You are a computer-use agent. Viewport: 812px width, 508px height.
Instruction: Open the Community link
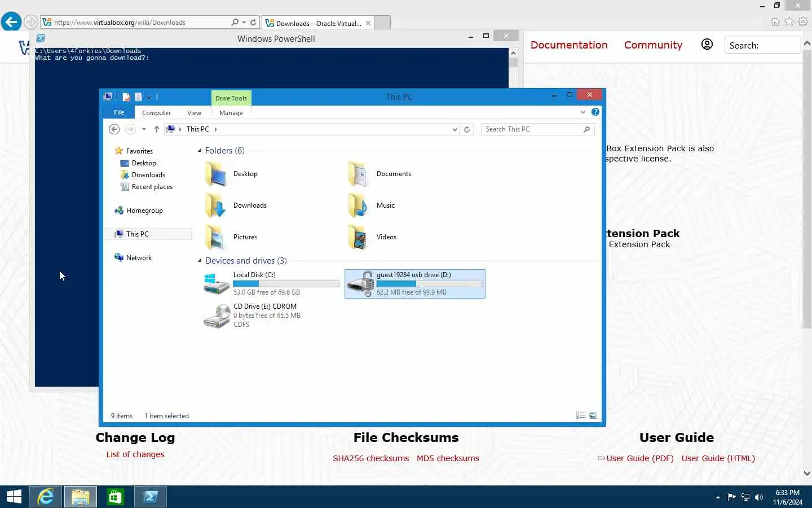coord(653,45)
